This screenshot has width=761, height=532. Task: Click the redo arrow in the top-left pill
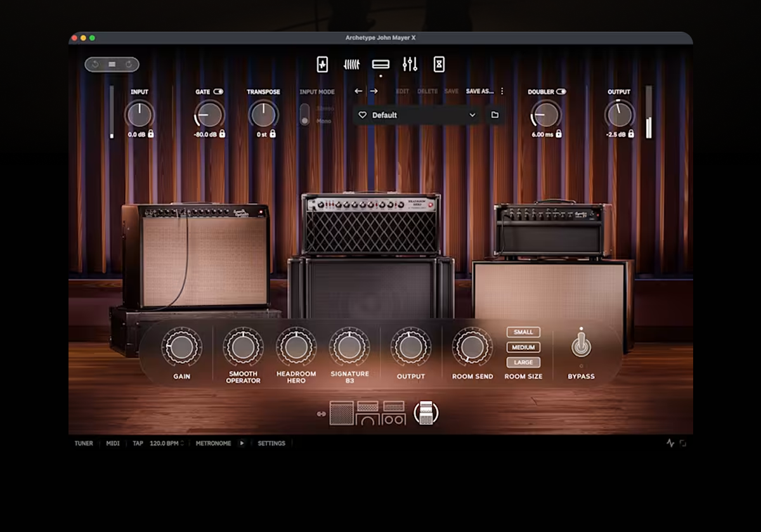128,65
